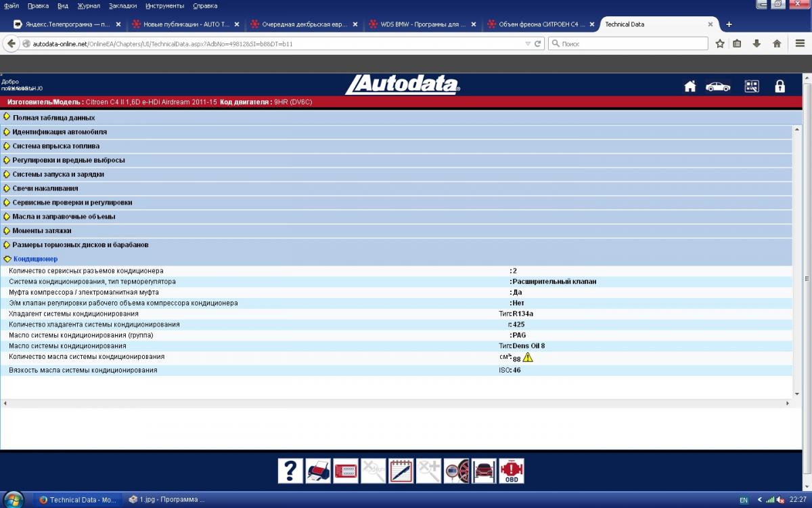Open the module grid icon in header
The height and width of the screenshot is (508, 812).
[x=752, y=86]
